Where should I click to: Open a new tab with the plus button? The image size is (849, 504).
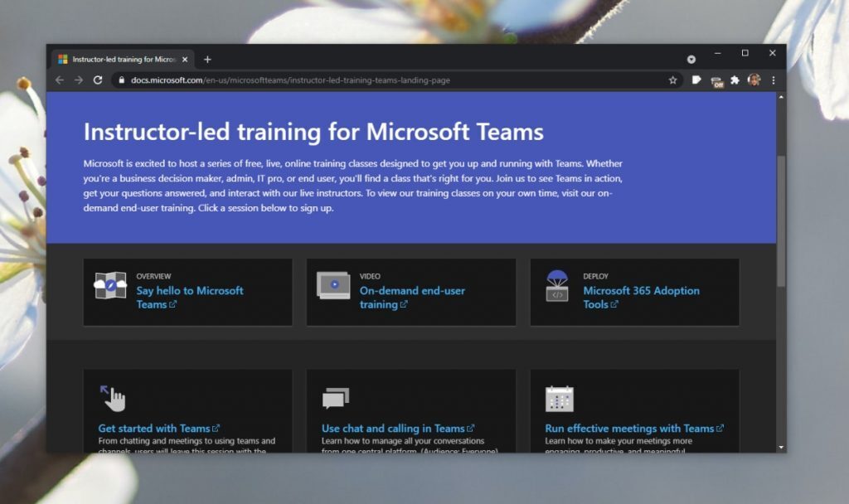[207, 59]
